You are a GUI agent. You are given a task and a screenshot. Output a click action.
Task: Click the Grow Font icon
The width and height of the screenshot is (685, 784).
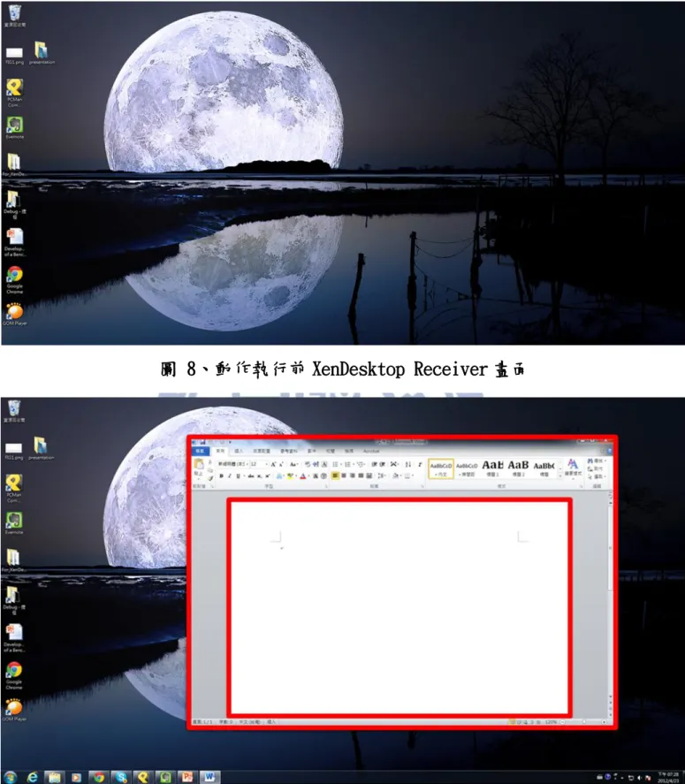tap(273, 464)
